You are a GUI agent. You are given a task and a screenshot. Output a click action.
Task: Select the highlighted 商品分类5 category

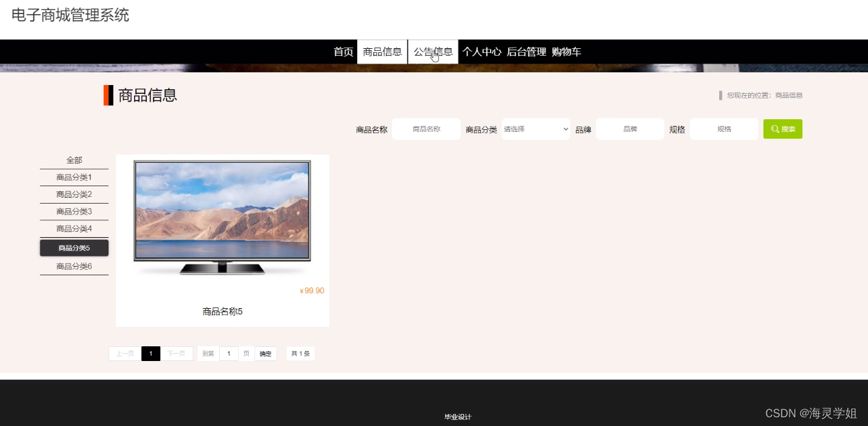pos(74,247)
